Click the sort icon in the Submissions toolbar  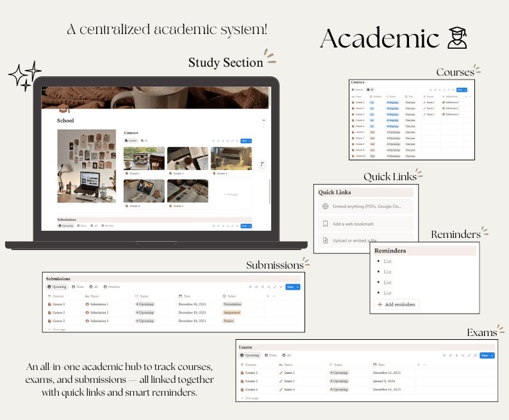(256, 287)
